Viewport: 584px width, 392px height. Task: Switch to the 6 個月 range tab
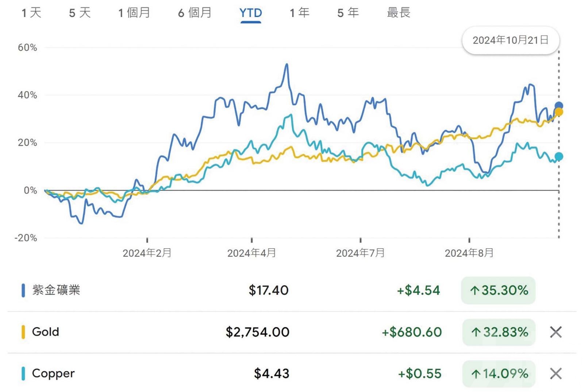tap(195, 13)
